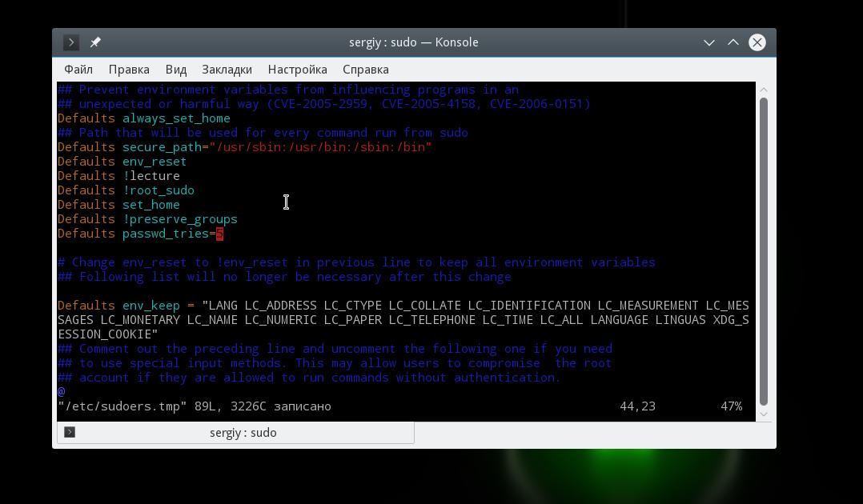Screen dimensions: 863x504
Task: Click the 'passwd_tries' option name
Action: [x=165, y=234]
